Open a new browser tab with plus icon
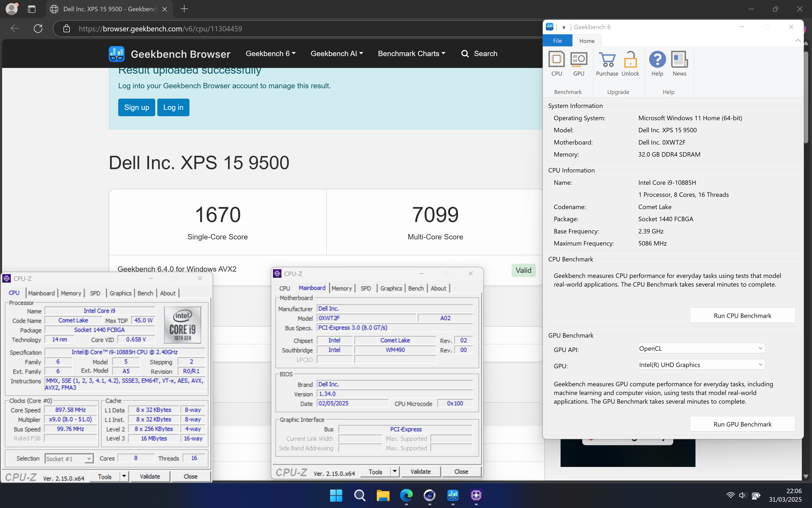Viewport: 812px width, 508px height. [x=184, y=9]
